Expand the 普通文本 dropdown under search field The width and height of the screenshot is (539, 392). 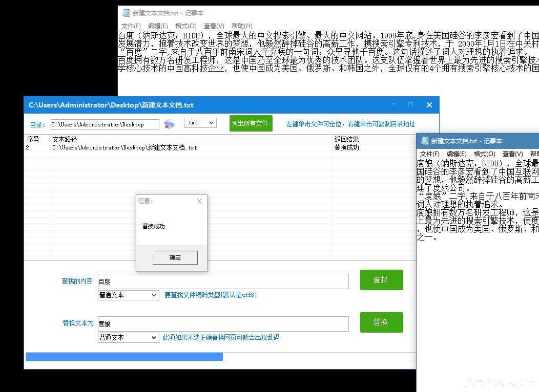click(128, 295)
